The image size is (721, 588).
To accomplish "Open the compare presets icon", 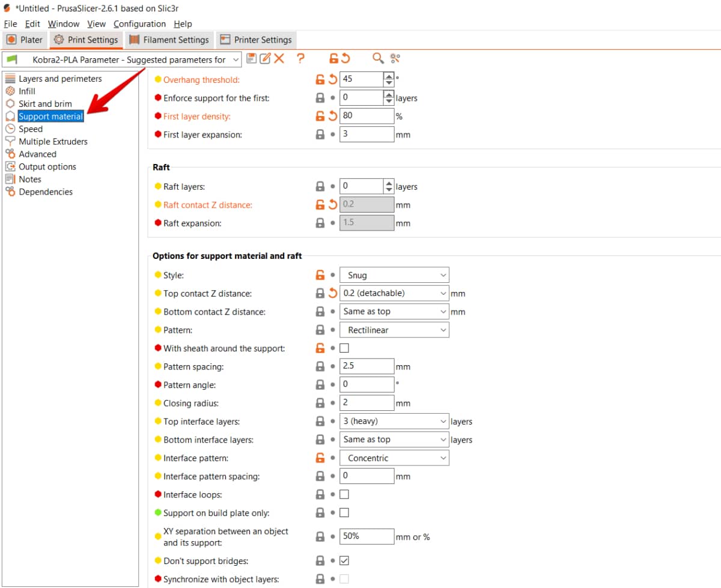I will tap(395, 58).
